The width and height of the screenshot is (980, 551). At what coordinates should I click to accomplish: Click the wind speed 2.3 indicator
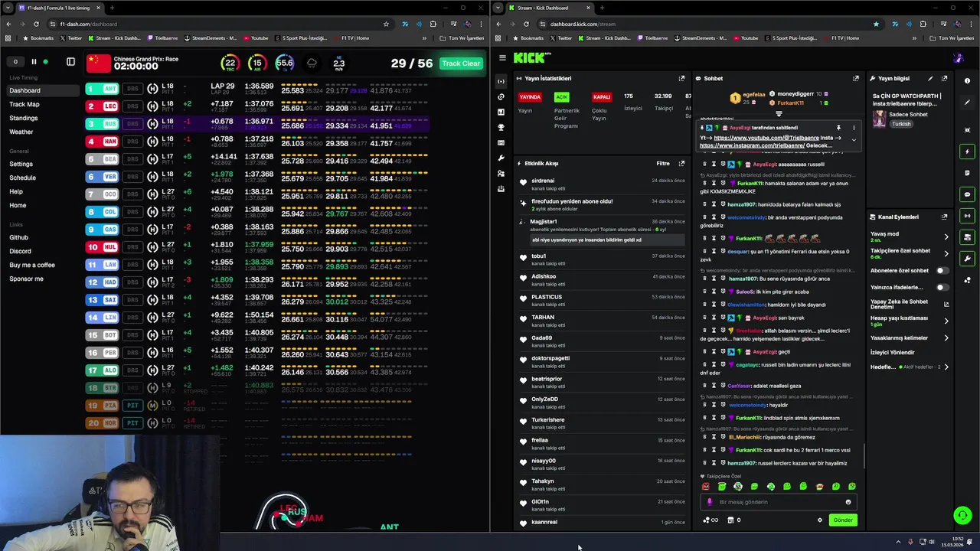tap(339, 64)
